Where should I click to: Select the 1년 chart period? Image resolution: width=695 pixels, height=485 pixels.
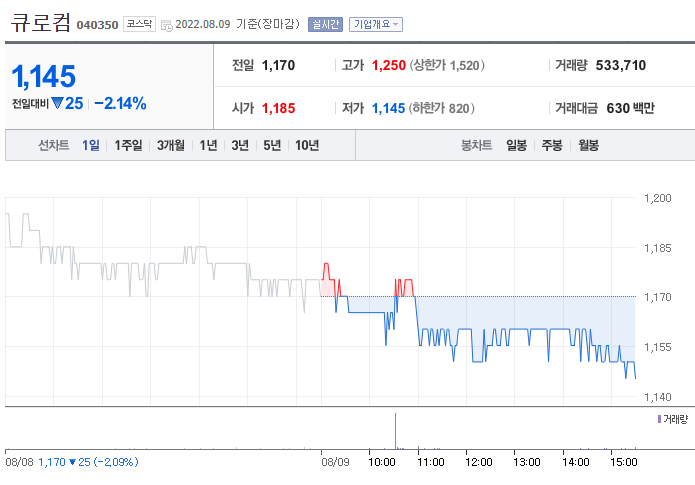pos(208,145)
